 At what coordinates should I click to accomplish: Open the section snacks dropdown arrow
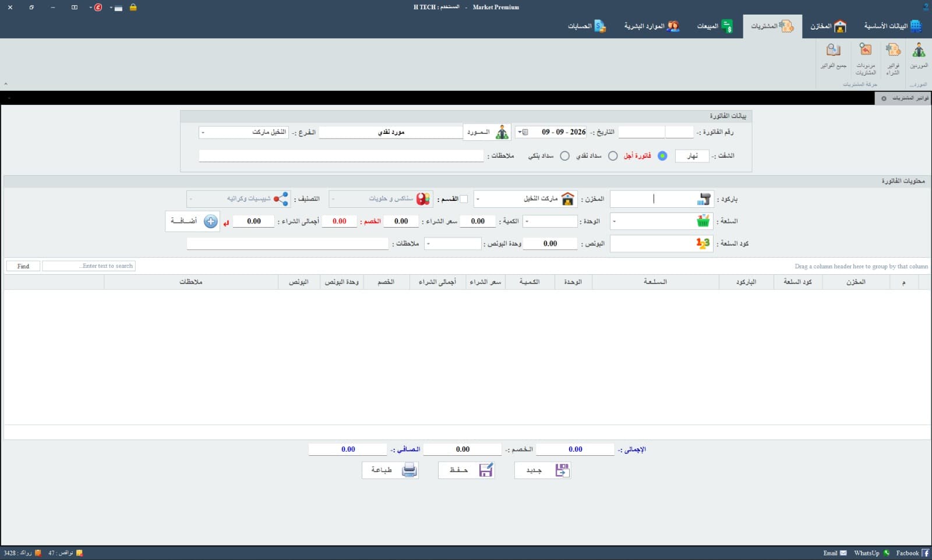click(333, 199)
